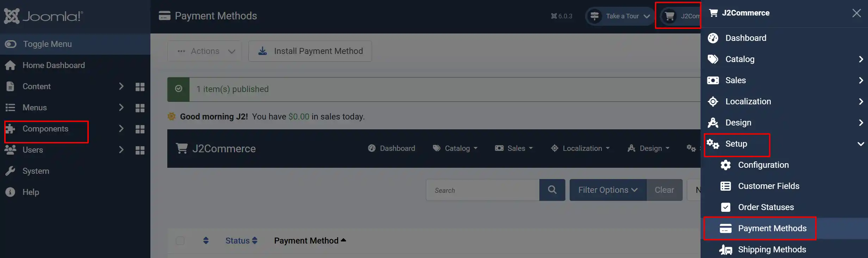The width and height of the screenshot is (868, 258).
Task: Expand the Menus sidebar chevron
Action: point(121,107)
